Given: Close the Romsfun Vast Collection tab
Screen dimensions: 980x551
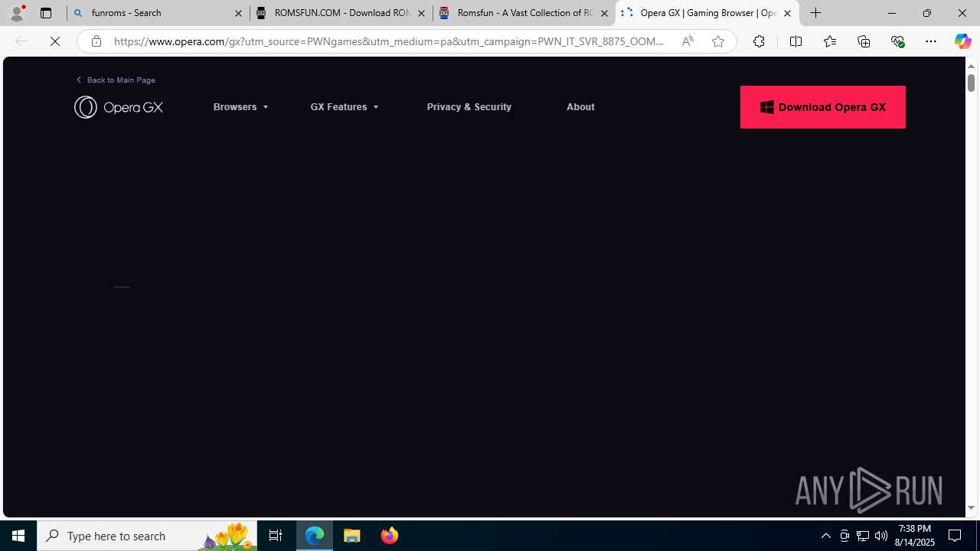Looking at the screenshot, I should coord(604,13).
